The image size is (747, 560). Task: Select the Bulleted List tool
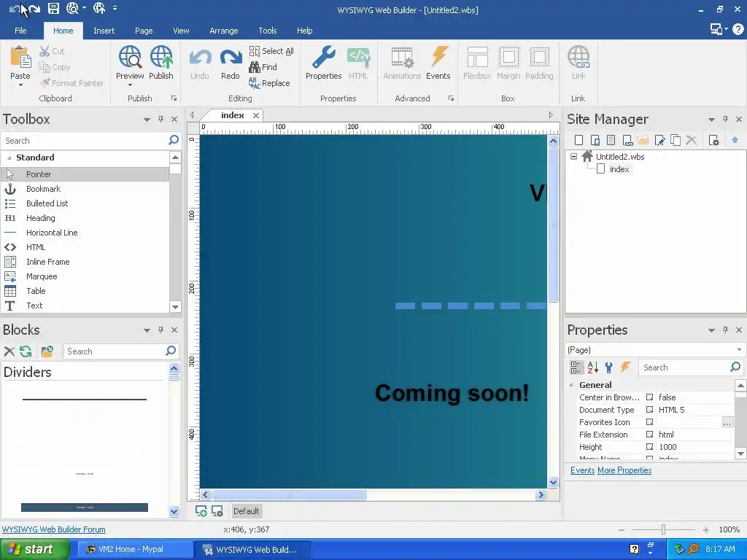pyautogui.click(x=85, y=203)
